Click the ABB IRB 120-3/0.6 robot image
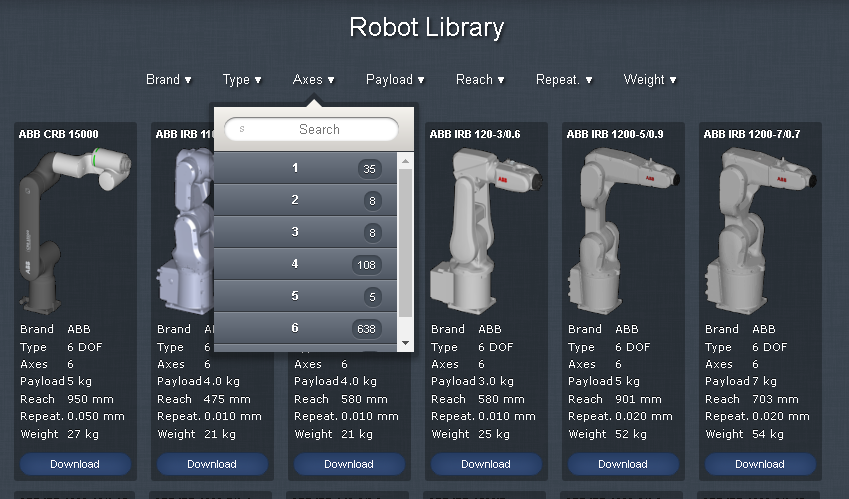 point(486,230)
